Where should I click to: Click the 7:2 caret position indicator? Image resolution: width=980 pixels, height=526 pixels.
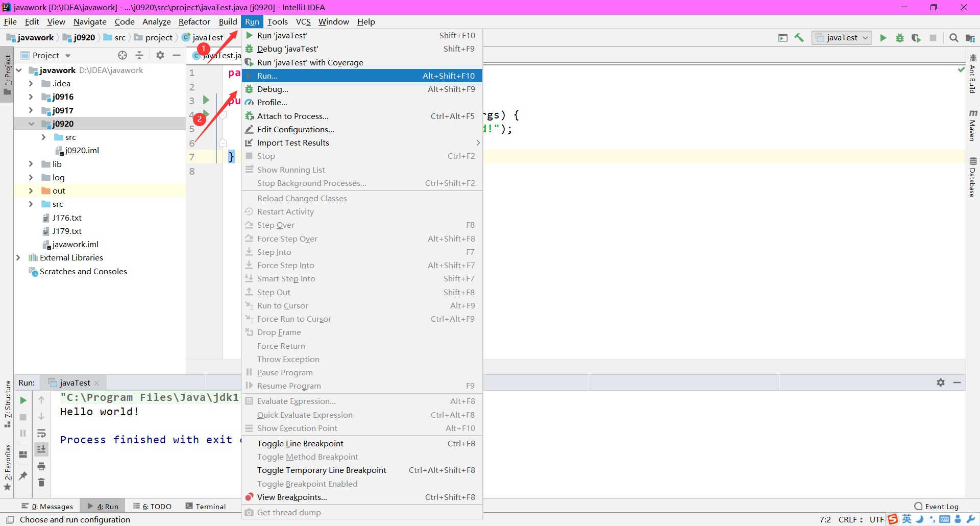pos(825,520)
